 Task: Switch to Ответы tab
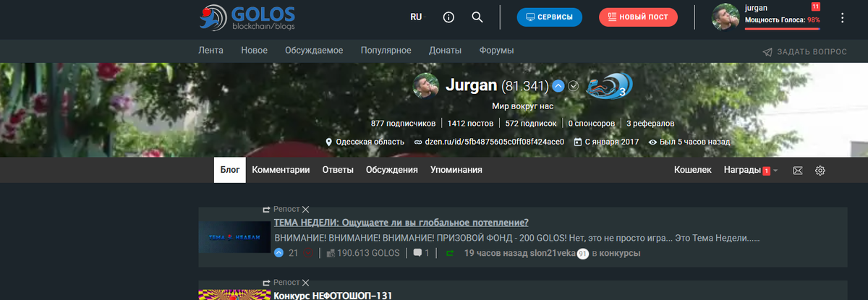tap(338, 170)
